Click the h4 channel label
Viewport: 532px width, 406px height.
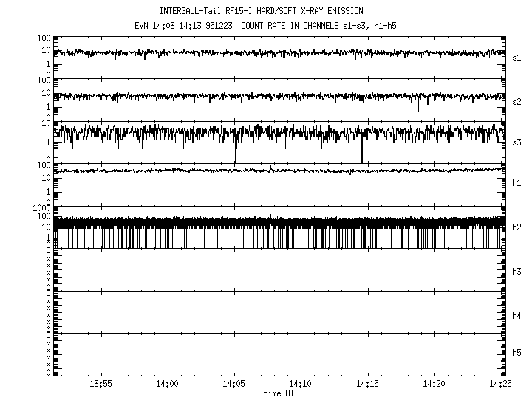pos(517,316)
